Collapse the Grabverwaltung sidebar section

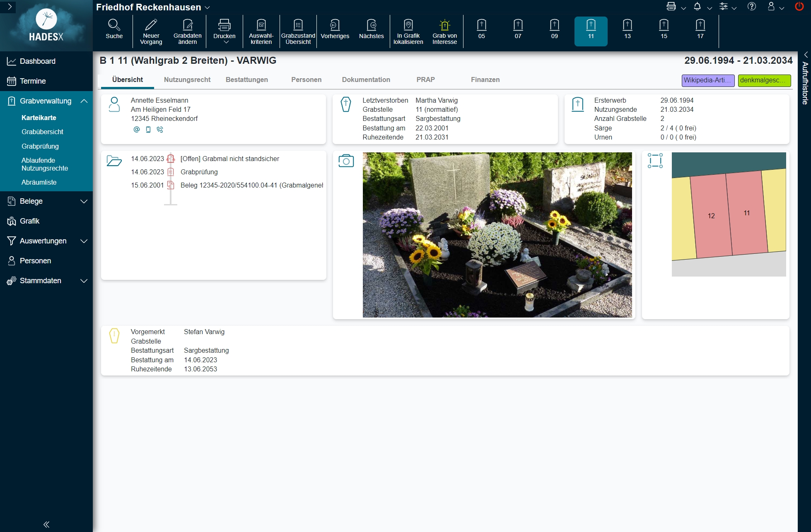pos(84,101)
